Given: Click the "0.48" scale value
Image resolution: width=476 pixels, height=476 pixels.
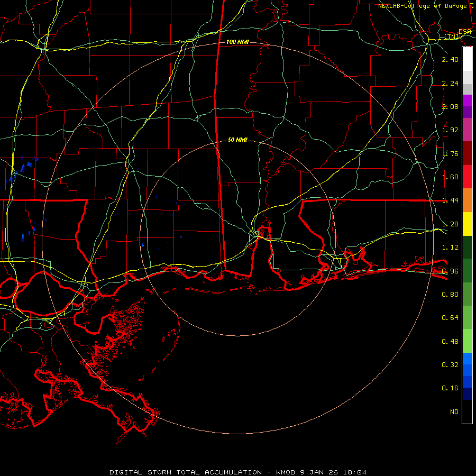Looking at the screenshot, I should [450, 342].
